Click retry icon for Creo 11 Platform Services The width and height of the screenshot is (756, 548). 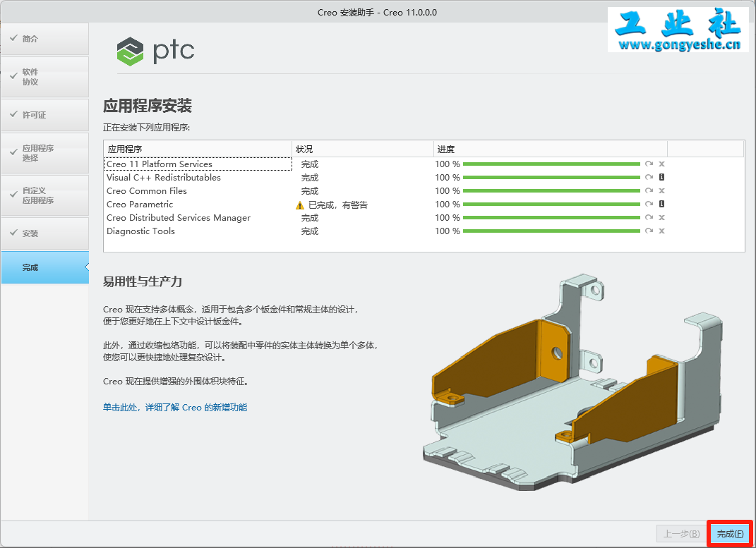(649, 164)
